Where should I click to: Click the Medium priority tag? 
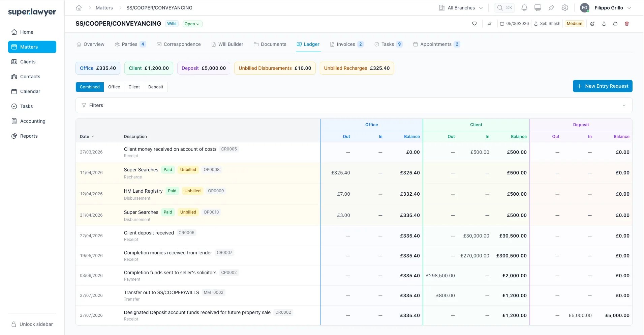tap(574, 24)
